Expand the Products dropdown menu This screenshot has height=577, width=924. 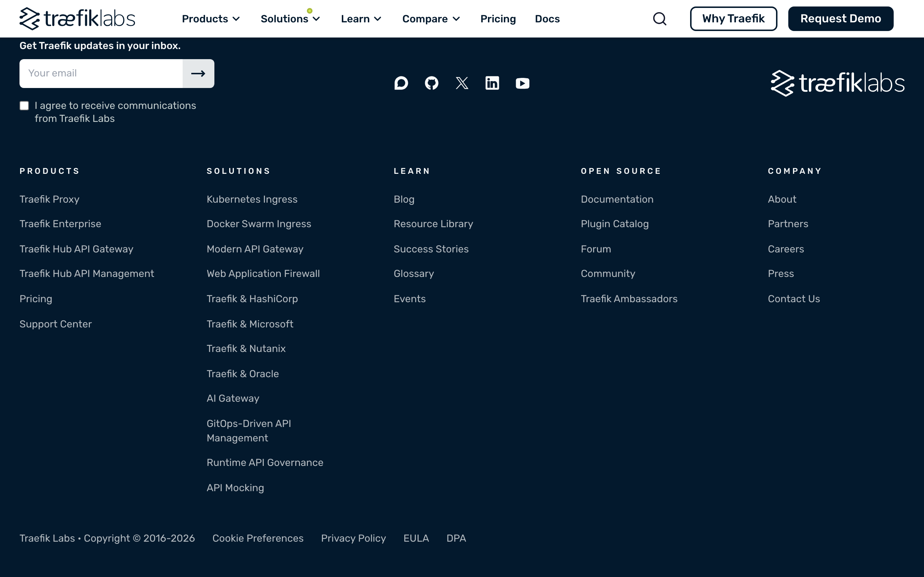point(211,19)
